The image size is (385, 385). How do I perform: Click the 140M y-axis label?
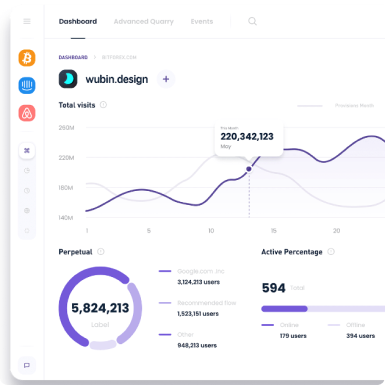(66, 218)
